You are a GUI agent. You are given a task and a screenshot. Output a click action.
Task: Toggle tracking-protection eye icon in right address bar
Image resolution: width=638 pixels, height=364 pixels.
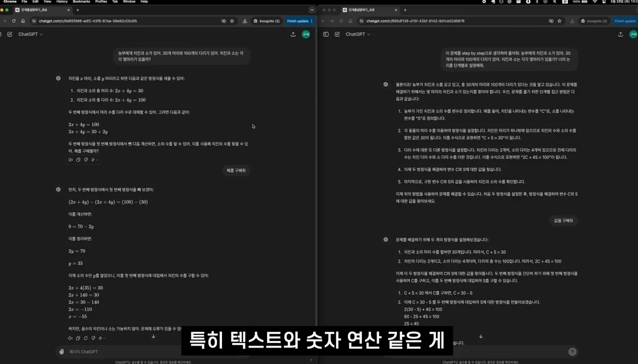click(x=551, y=21)
